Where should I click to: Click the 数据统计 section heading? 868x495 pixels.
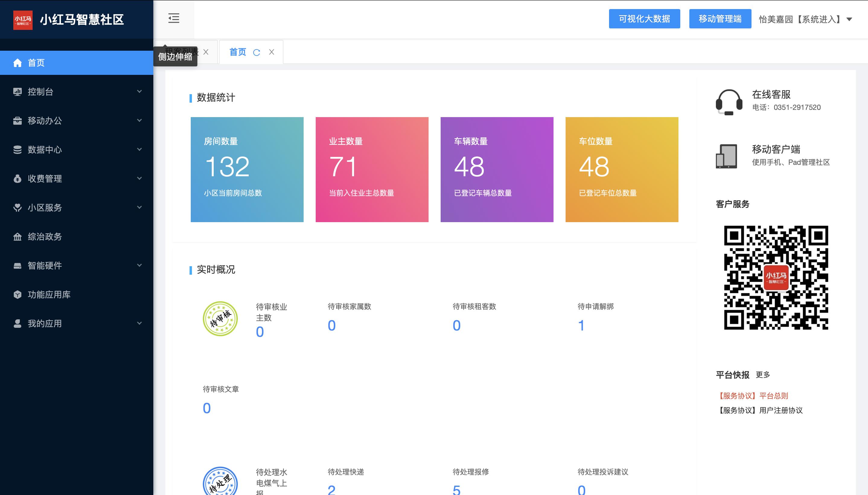tap(216, 97)
